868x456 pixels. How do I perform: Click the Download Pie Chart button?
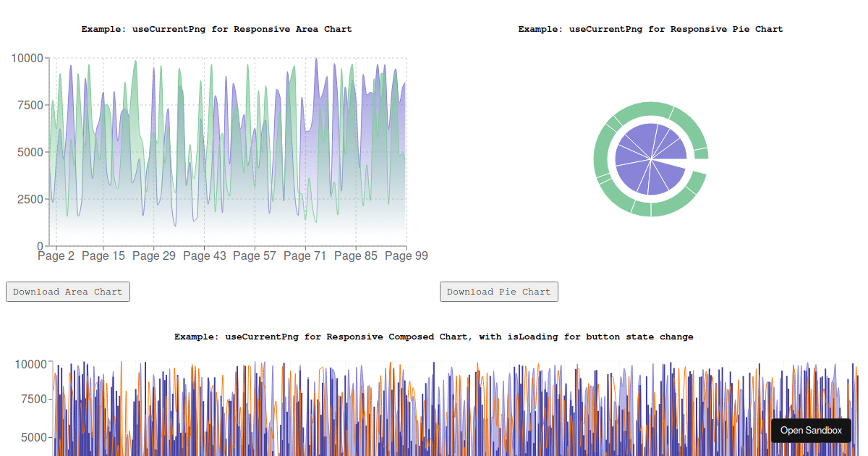[x=499, y=292]
